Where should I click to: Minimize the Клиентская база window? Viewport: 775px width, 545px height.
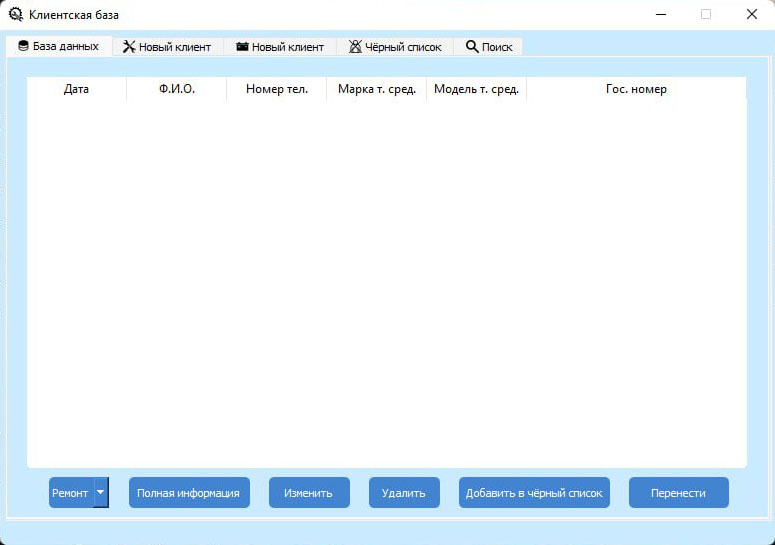(x=661, y=14)
